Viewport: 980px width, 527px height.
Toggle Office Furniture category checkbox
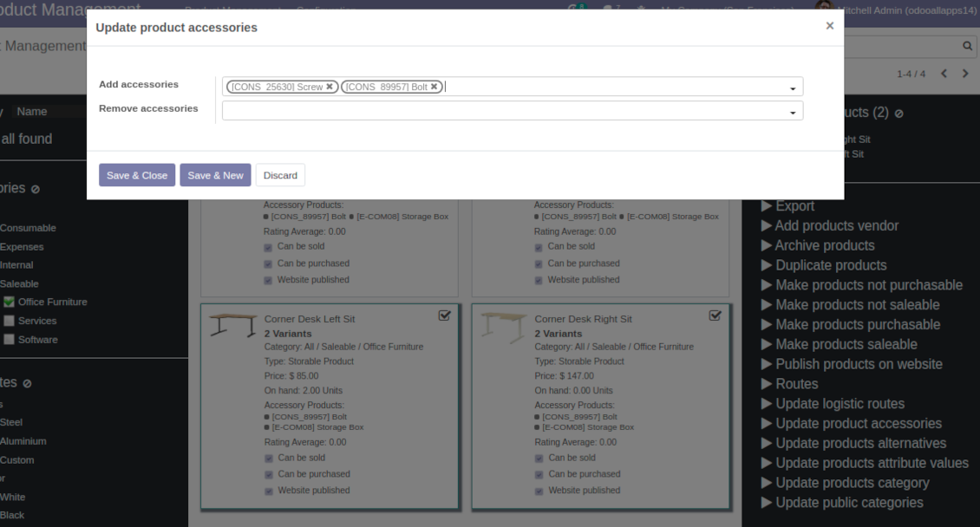point(9,302)
